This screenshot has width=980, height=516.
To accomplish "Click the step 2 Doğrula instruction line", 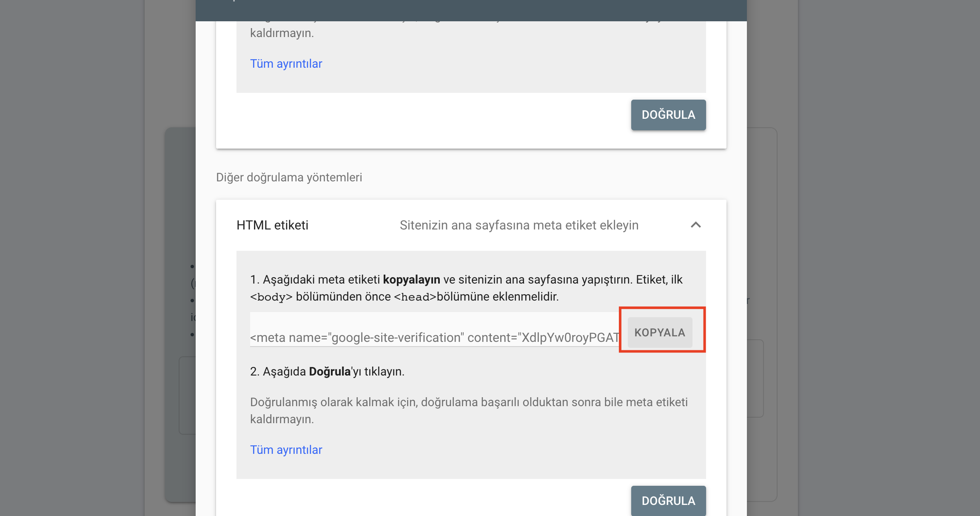I will [x=327, y=371].
